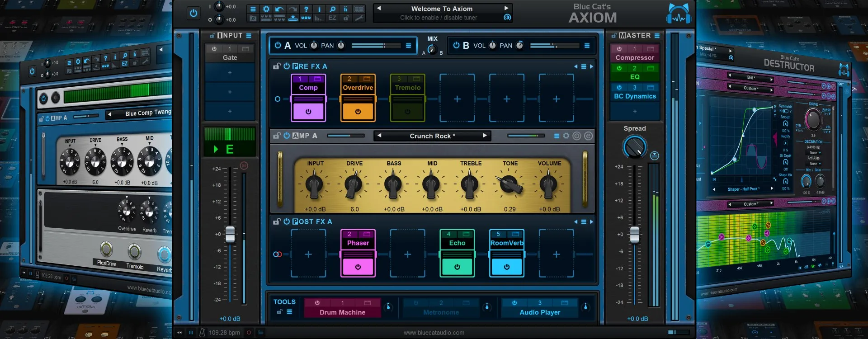Open channel B menu

587,46
